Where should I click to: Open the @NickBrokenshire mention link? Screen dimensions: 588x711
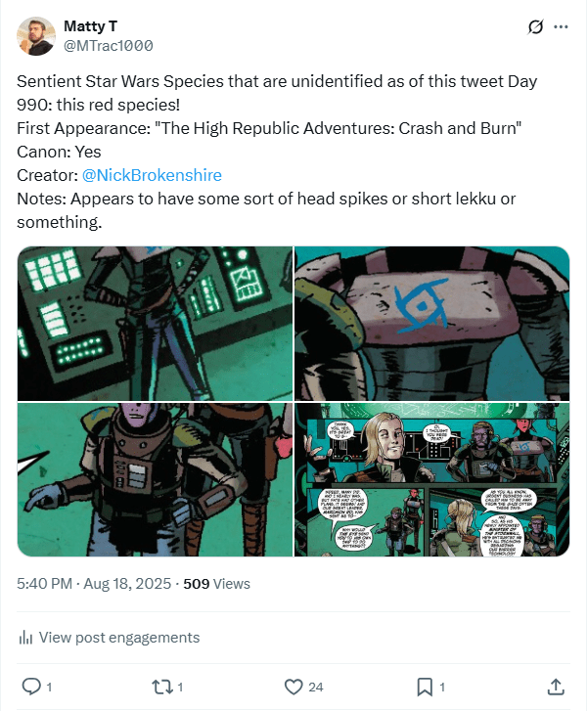pos(152,175)
